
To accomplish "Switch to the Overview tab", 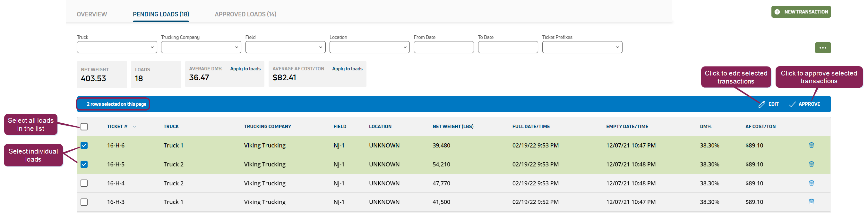I will 92,14.
